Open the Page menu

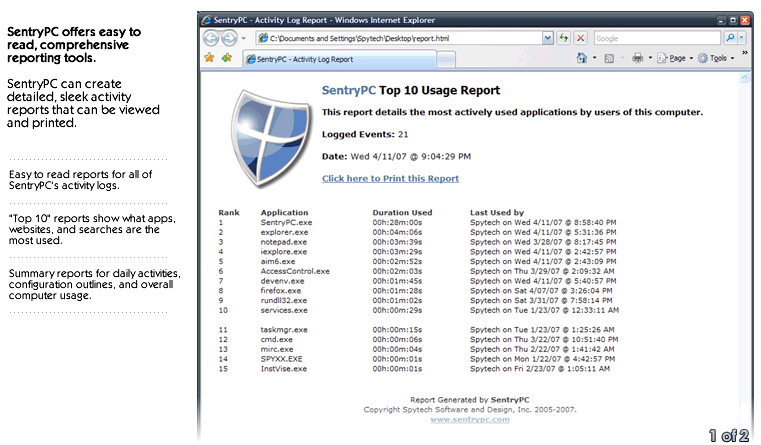673,59
